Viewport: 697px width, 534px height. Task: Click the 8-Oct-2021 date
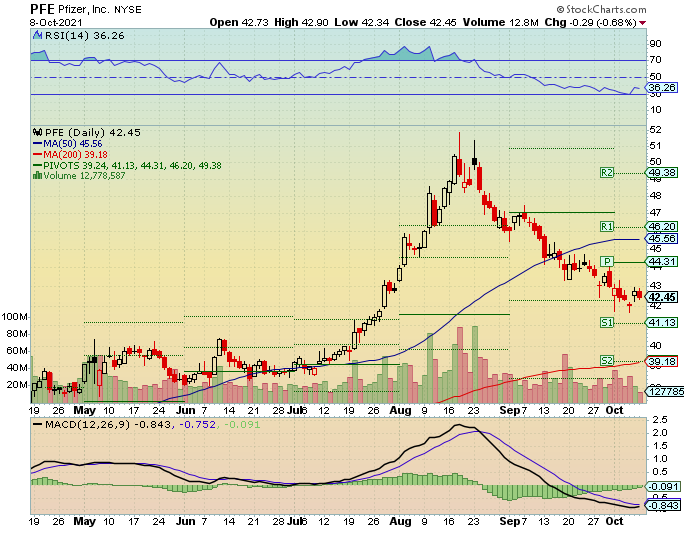pyautogui.click(x=56, y=23)
